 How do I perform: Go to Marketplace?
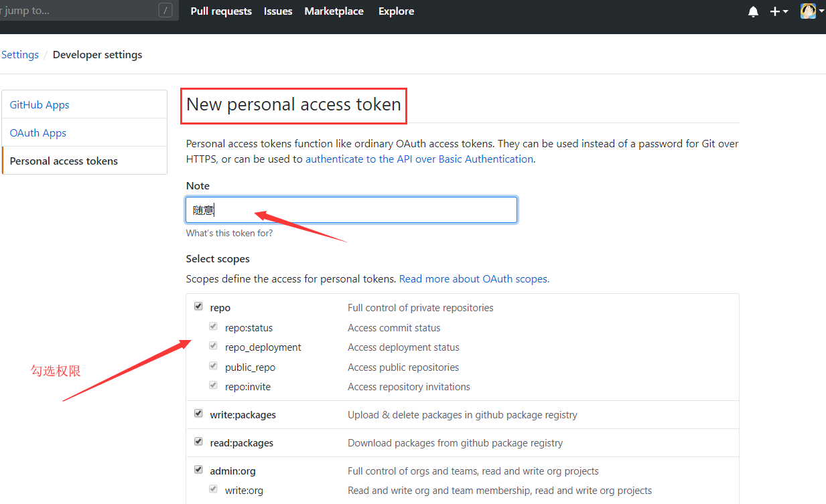(334, 11)
